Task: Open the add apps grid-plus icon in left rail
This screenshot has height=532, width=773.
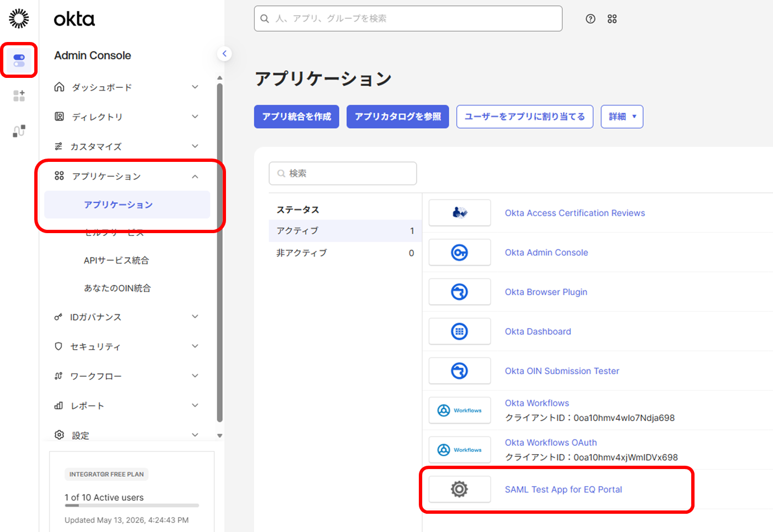Action: [19, 96]
